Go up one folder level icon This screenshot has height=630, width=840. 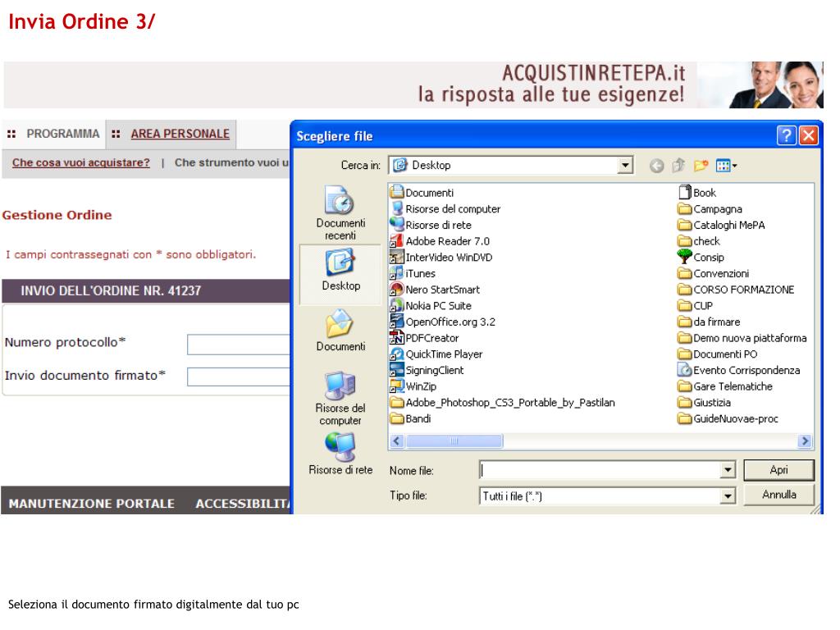678,166
